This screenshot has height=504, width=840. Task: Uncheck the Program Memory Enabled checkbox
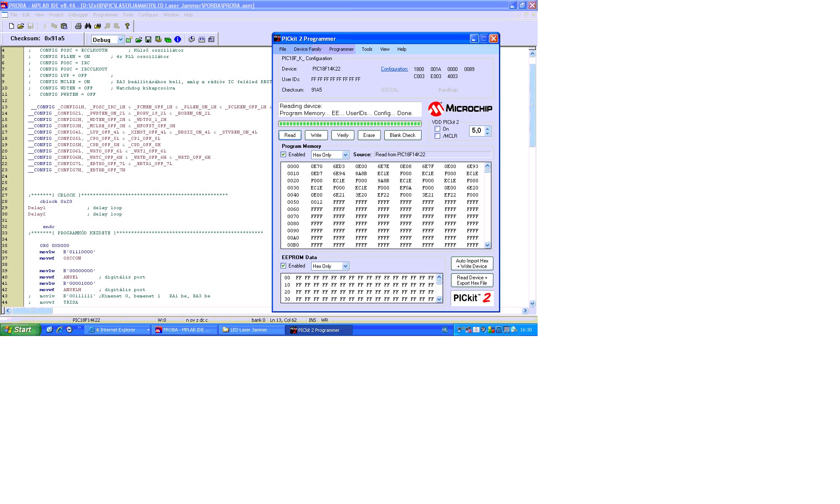pyautogui.click(x=283, y=155)
